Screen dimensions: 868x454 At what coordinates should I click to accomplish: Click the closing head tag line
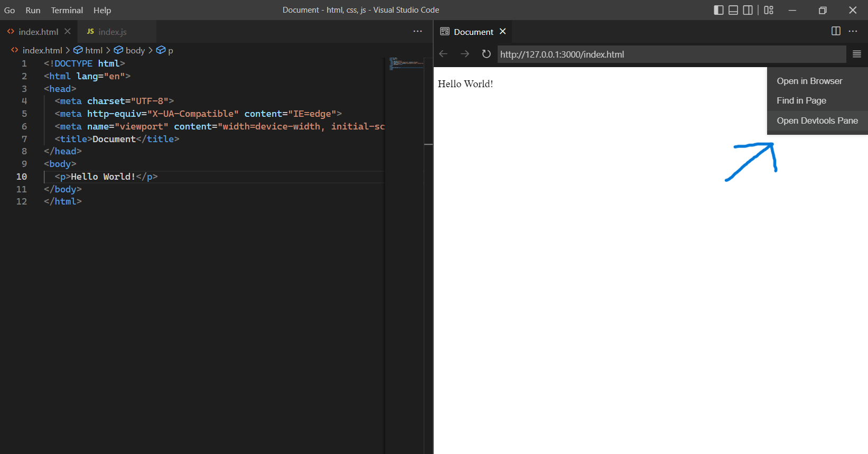[x=63, y=151]
